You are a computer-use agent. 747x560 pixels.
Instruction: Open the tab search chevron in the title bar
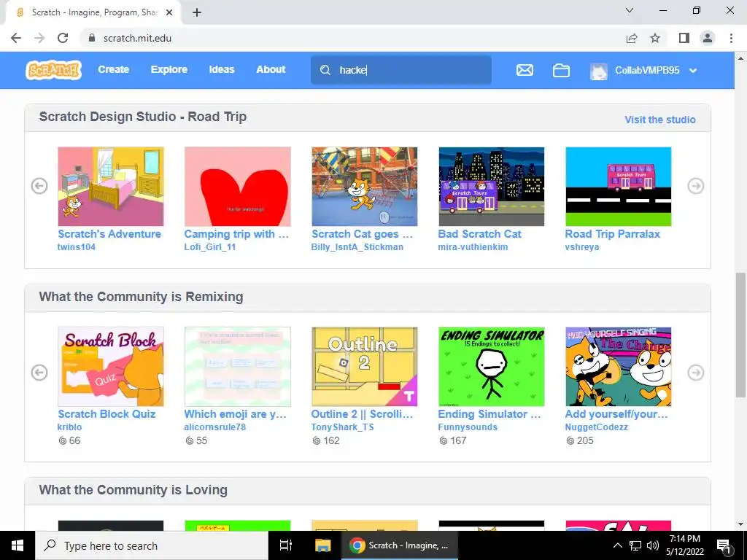630,10
